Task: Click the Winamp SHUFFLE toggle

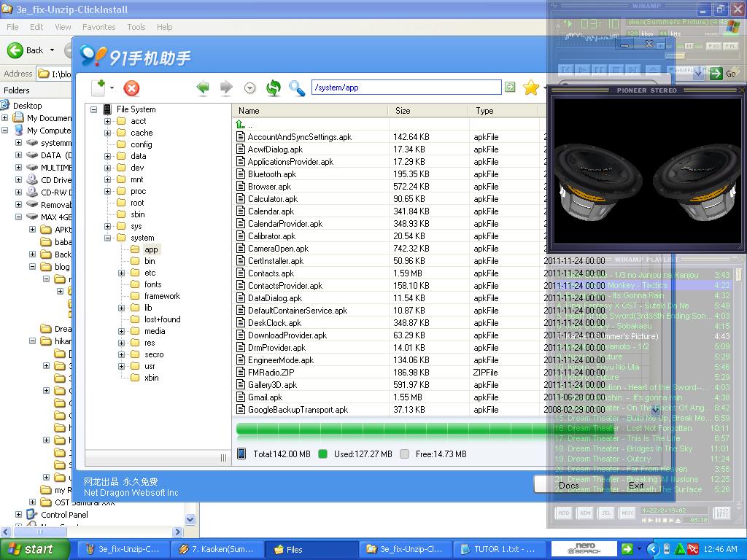Action: click(684, 71)
